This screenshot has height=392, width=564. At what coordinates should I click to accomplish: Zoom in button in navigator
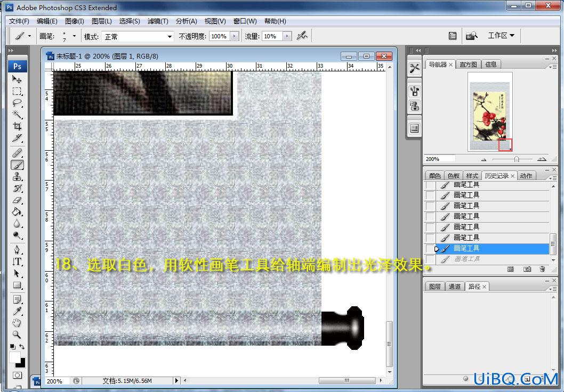tap(541, 159)
